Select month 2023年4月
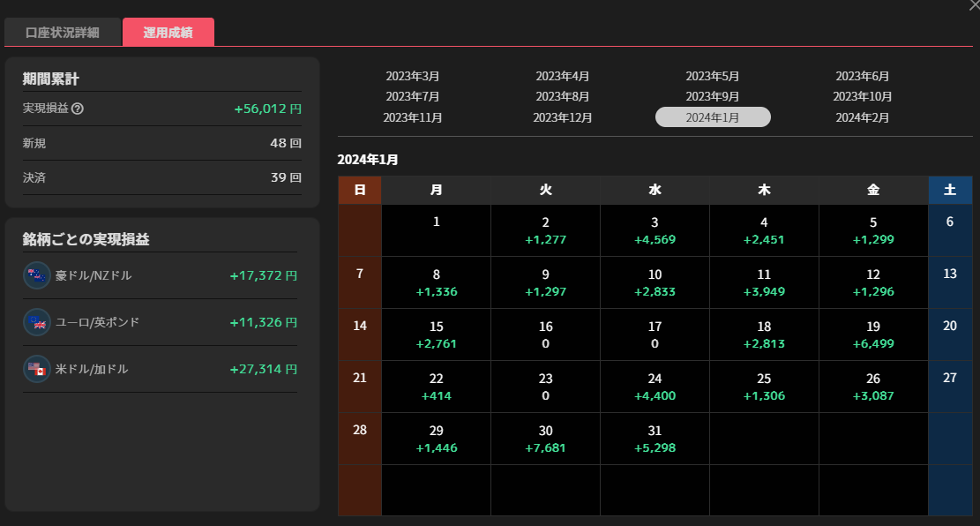 563,76
